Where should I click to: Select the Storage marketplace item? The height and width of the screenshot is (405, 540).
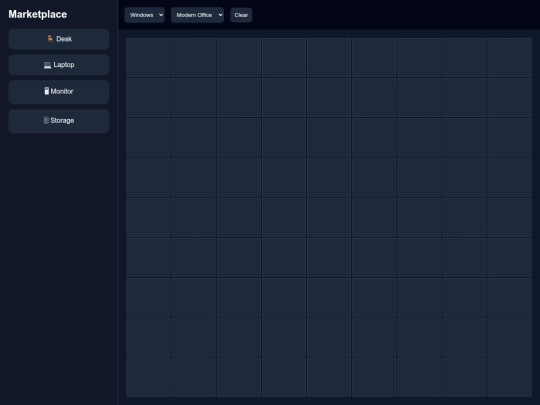59,121
